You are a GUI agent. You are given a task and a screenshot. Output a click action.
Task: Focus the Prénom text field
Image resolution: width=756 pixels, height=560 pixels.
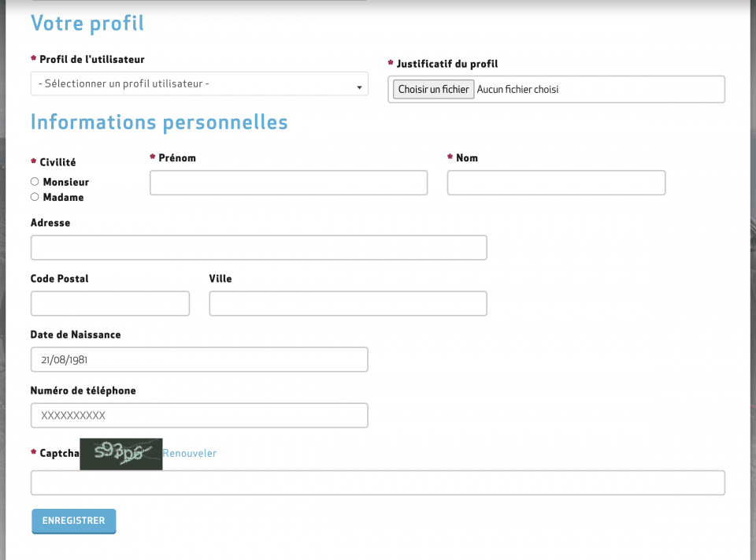point(288,183)
